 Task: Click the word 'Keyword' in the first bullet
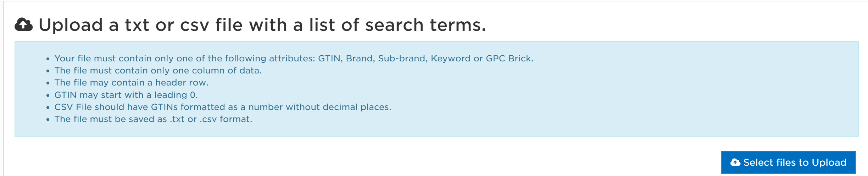click(451, 59)
